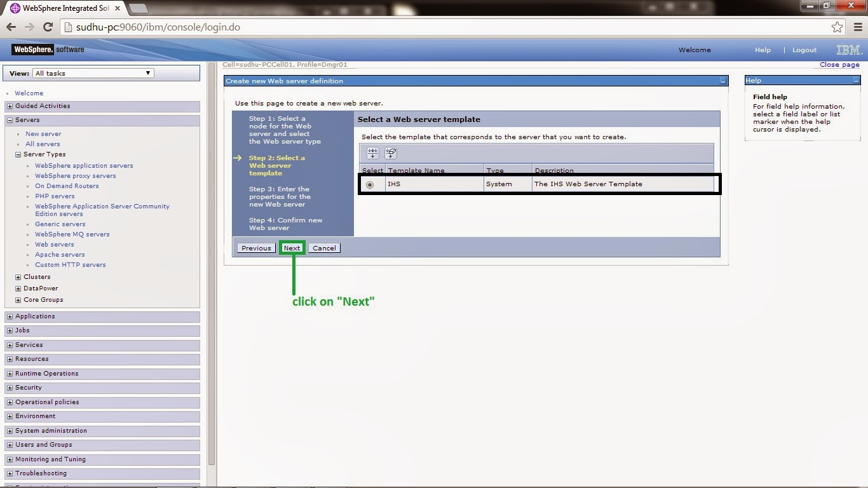The height and width of the screenshot is (488, 868).
Task: Expand the Guided Activities section
Action: point(10,106)
